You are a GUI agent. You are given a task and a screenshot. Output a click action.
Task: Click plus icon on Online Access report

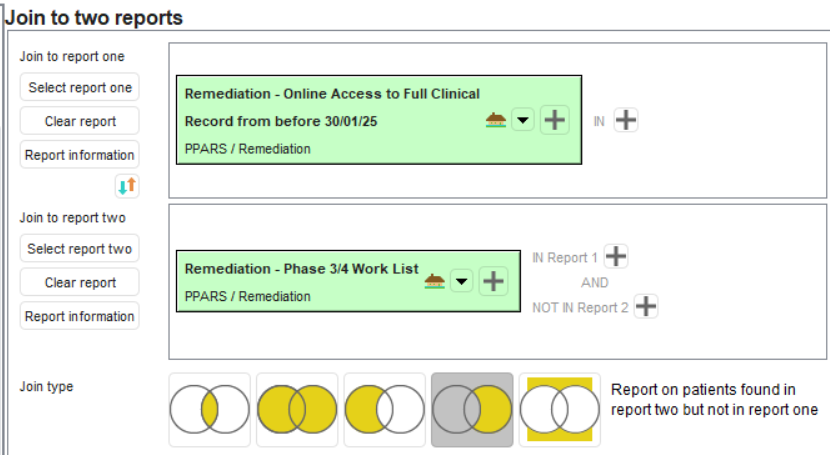pos(554,121)
